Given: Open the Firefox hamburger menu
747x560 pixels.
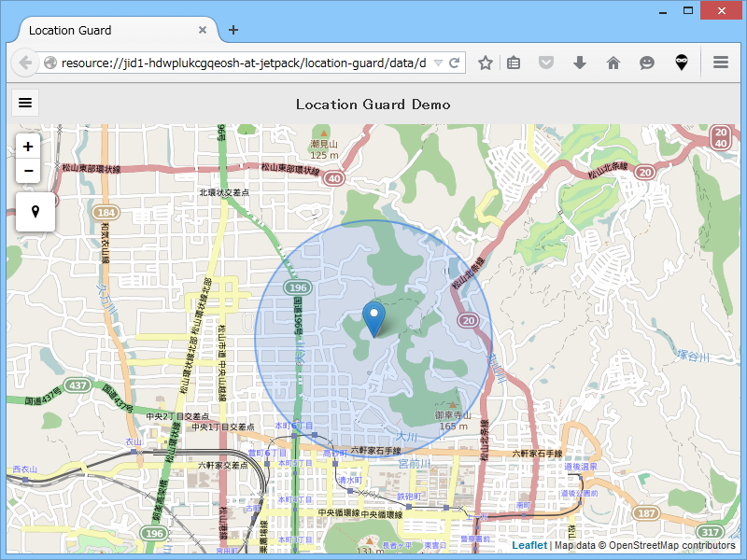Looking at the screenshot, I should [720, 63].
